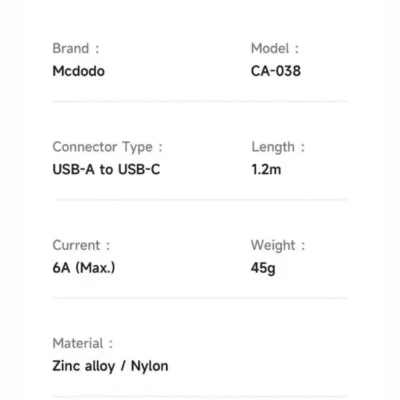Select the 45g weight value
Viewport: 400px width, 400px height.
263,268
